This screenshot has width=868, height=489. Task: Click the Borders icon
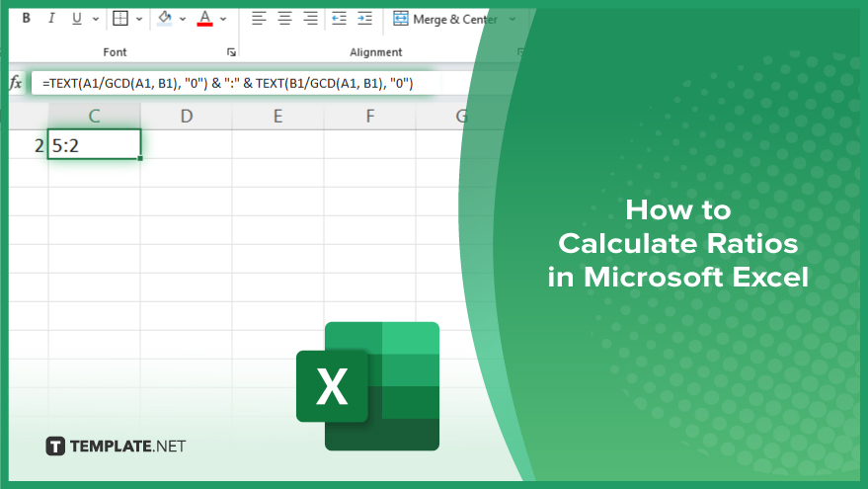point(120,18)
